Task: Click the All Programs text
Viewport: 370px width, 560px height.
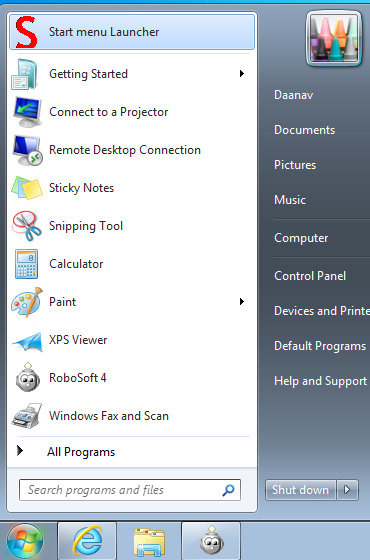Action: click(81, 452)
